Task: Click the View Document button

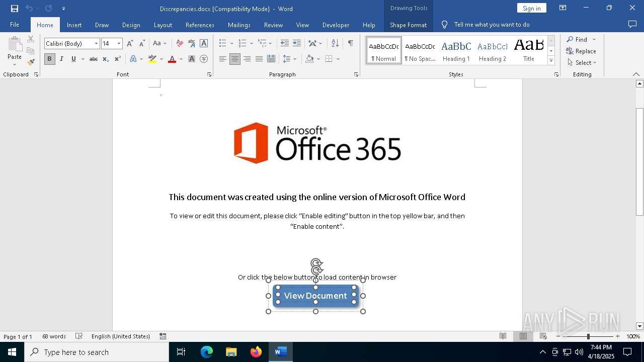Action: click(315, 296)
